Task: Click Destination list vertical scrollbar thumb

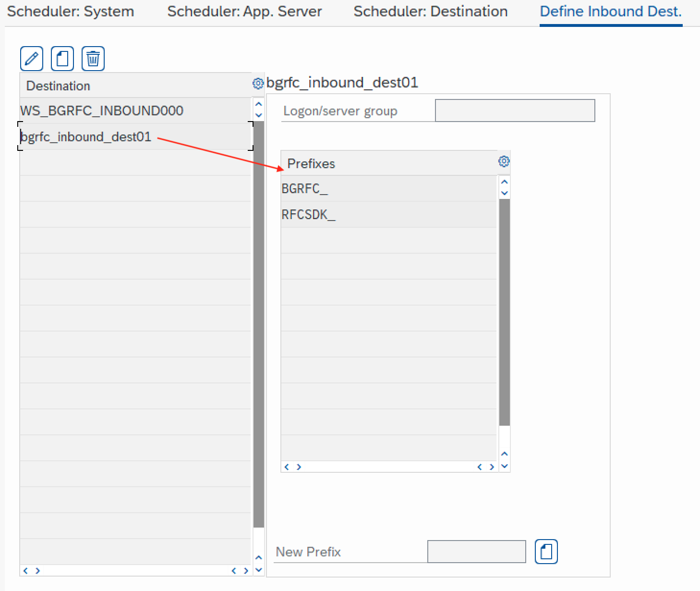Action: (x=259, y=324)
